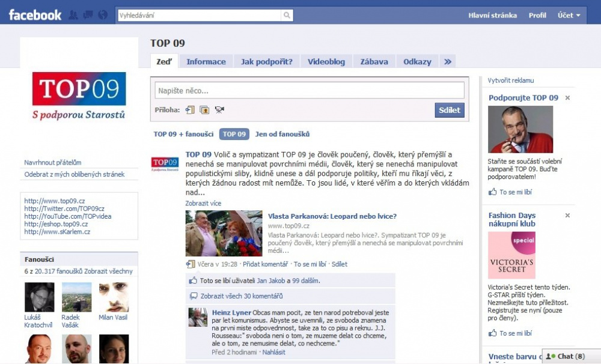
Task: View the 99 dalším likers
Action: 305,281
